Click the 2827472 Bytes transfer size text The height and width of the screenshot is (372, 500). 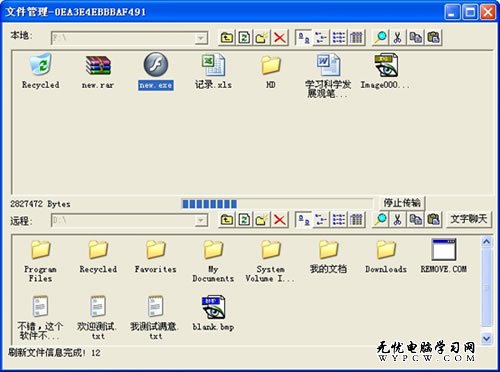40,204
